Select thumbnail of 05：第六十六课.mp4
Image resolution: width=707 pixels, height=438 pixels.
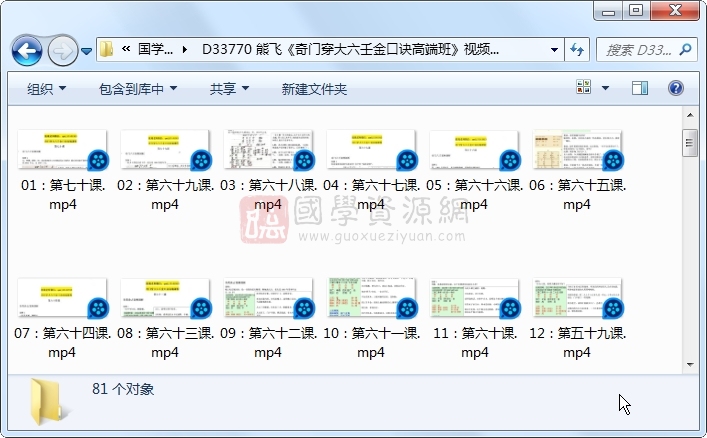pos(474,150)
